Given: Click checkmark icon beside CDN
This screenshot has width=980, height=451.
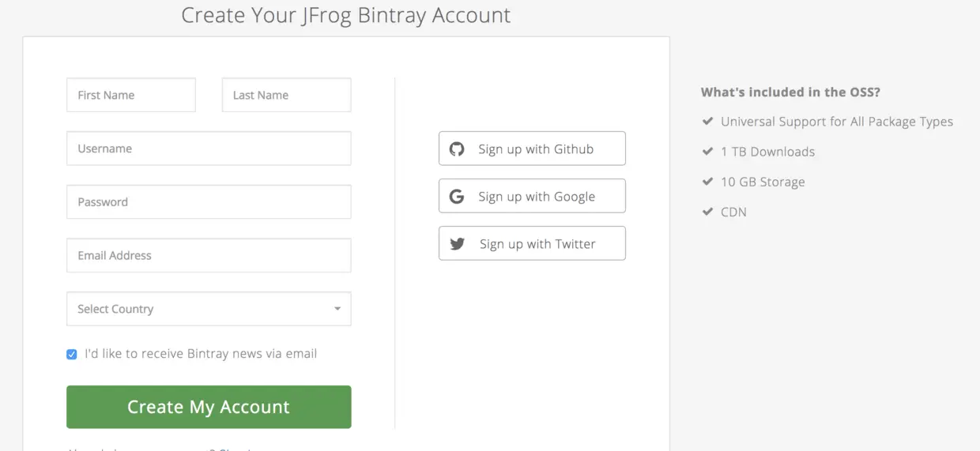Looking at the screenshot, I should pos(707,212).
